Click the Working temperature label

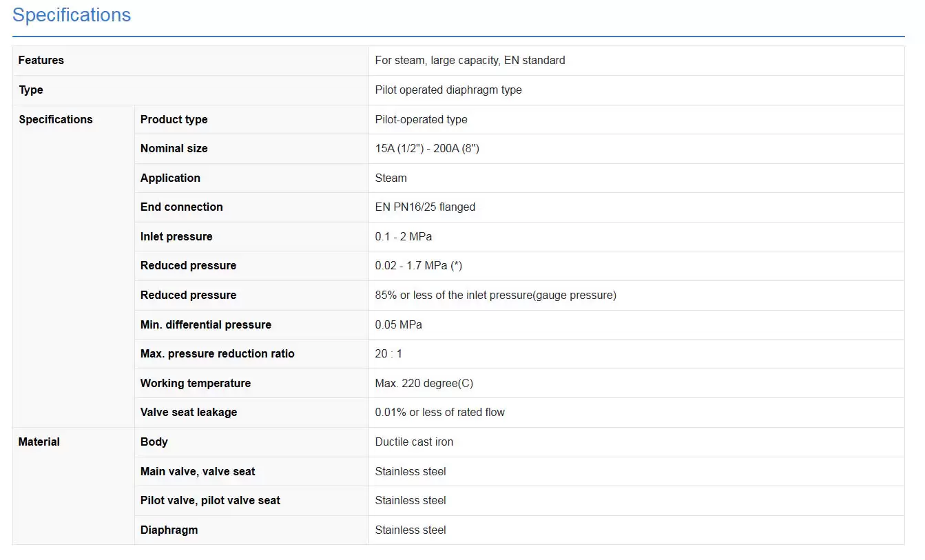(x=196, y=384)
